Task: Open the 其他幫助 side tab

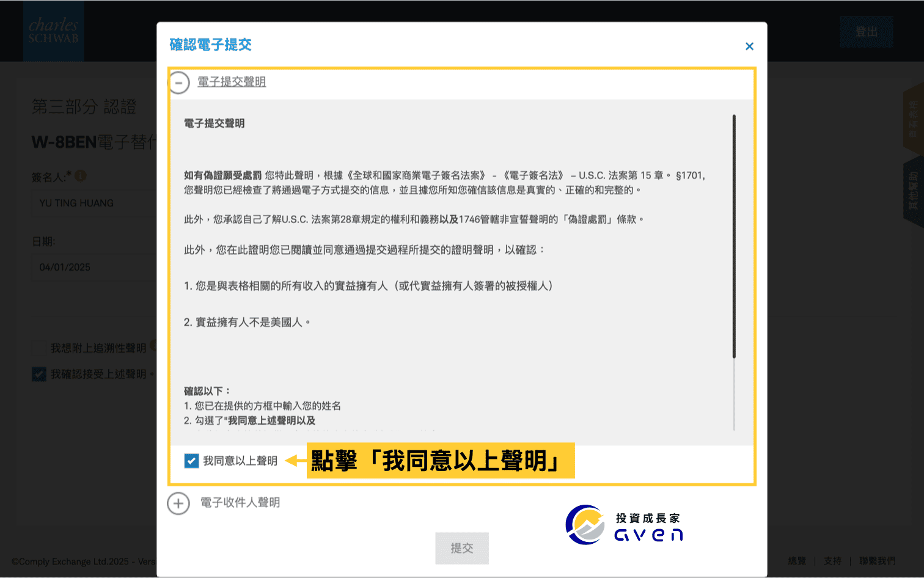Action: click(x=913, y=192)
